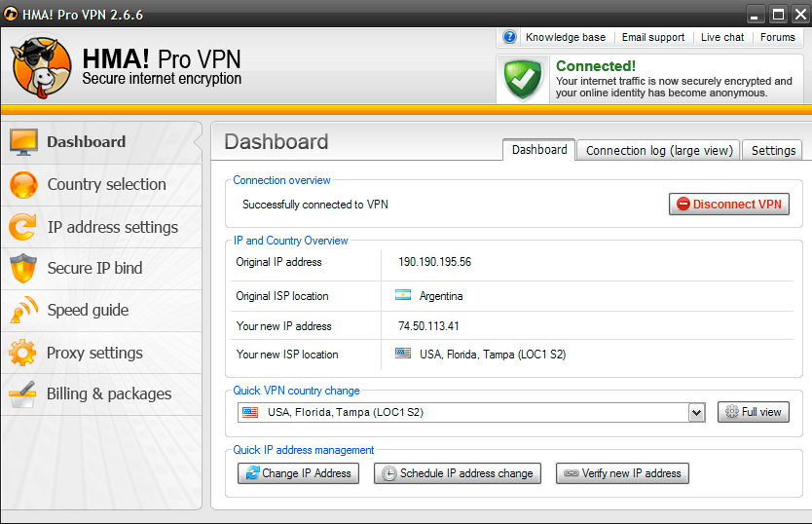Image resolution: width=812 pixels, height=524 pixels.
Task: Click the IP address settings refresh icon
Action: [23, 227]
